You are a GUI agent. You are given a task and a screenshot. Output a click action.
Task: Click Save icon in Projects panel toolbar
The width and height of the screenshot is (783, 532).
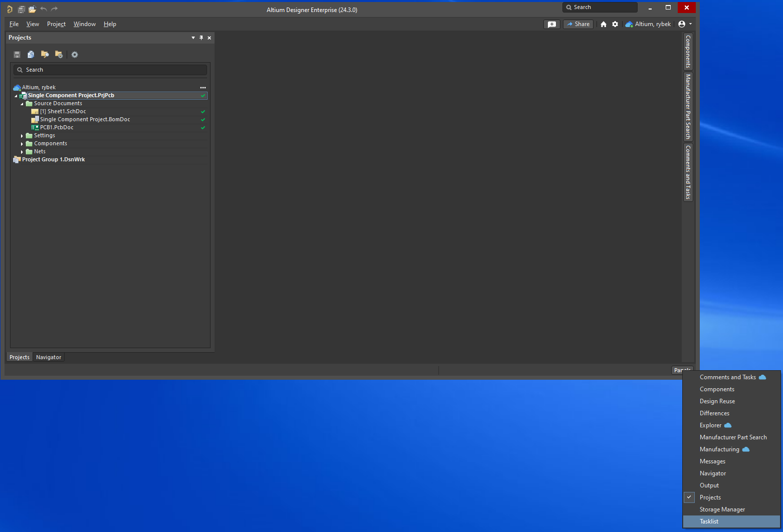pos(17,54)
